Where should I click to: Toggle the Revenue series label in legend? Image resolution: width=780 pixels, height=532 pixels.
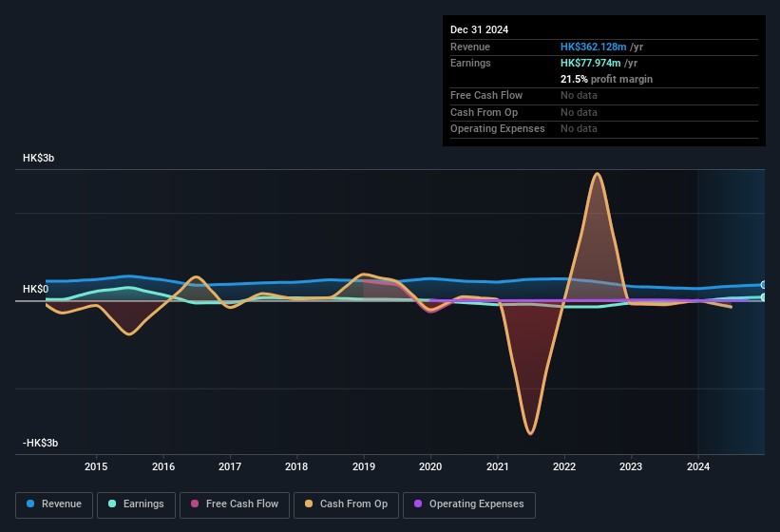point(62,504)
